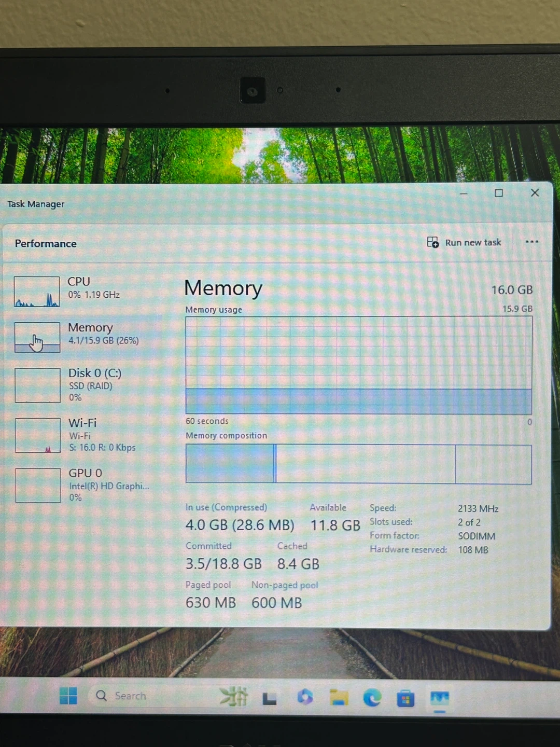Click the Memory usage graph
Viewport: 560px width, 747px height.
pyautogui.click(x=358, y=365)
